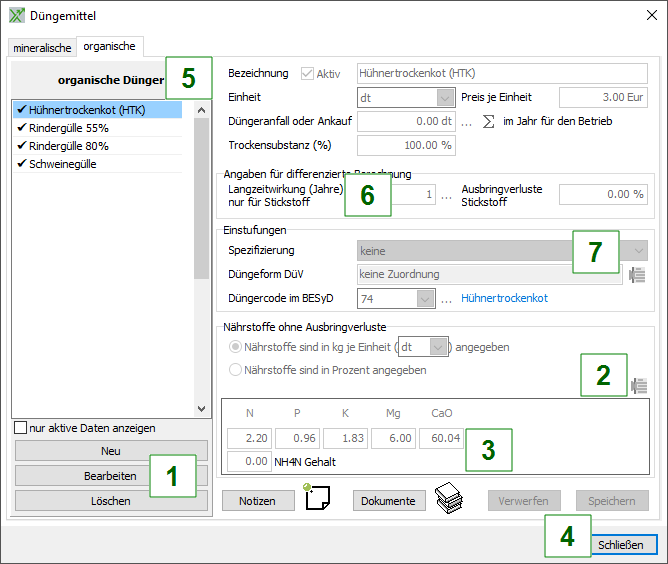Select Schweinegülle in the fertilizer list

point(63,164)
